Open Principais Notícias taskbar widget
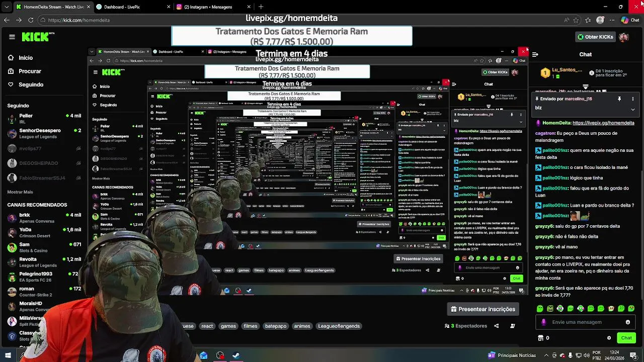 pos(512,355)
